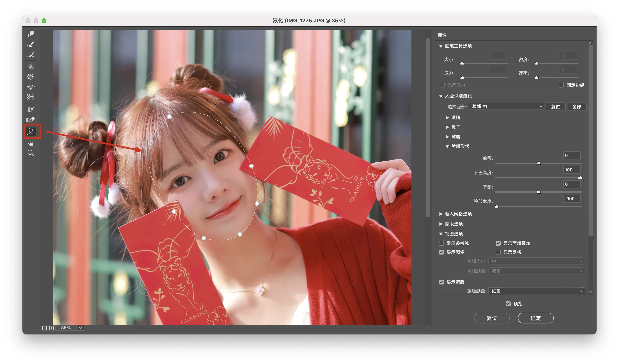
Task: Select the Hand tool
Action: [31, 143]
